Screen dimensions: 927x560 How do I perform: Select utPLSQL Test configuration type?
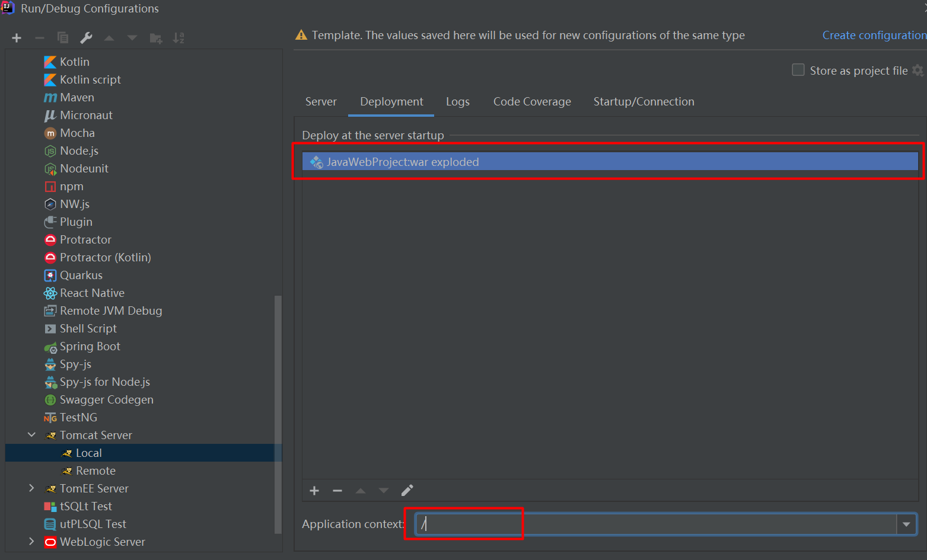pyautogui.click(x=93, y=524)
